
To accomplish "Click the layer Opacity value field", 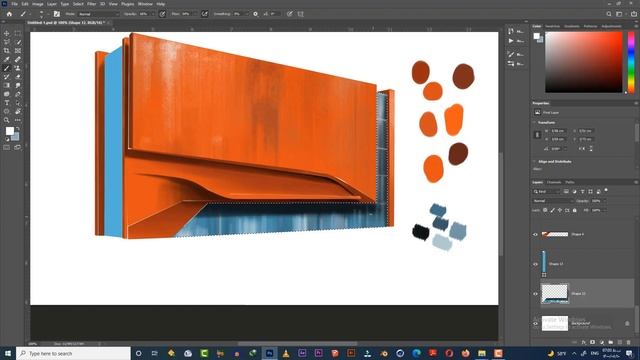I will tap(596, 201).
